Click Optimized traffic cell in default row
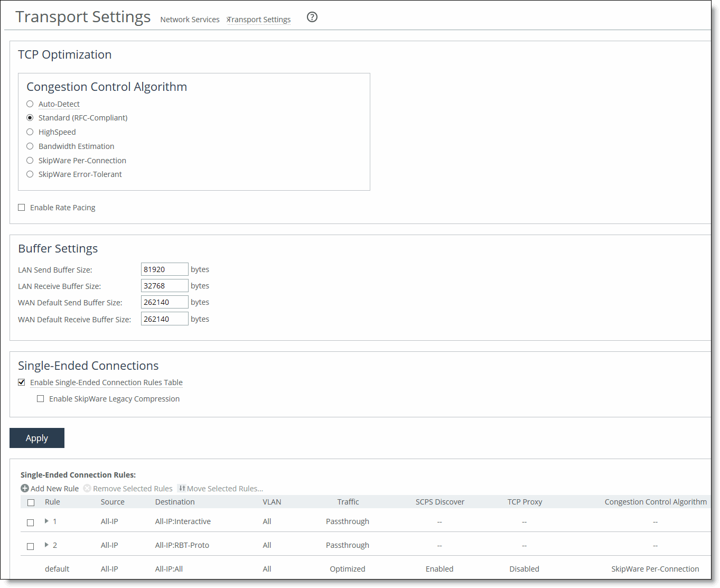720x588 pixels. [x=348, y=569]
